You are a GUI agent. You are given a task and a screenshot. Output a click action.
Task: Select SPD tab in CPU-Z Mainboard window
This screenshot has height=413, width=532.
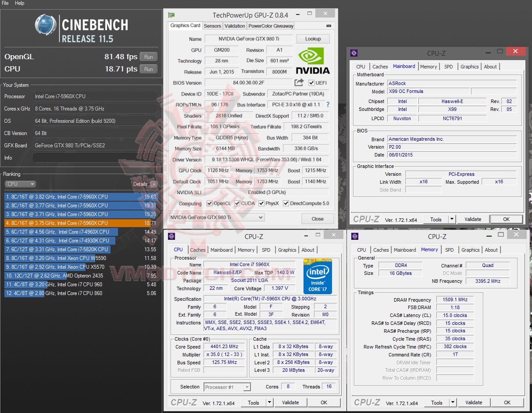(448, 67)
